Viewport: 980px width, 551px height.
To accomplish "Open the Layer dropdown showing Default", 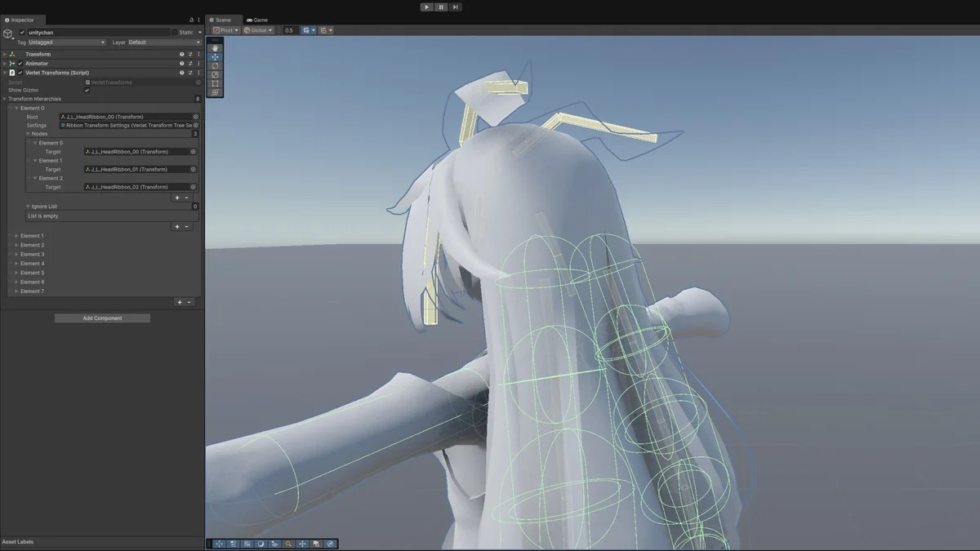I will [163, 42].
